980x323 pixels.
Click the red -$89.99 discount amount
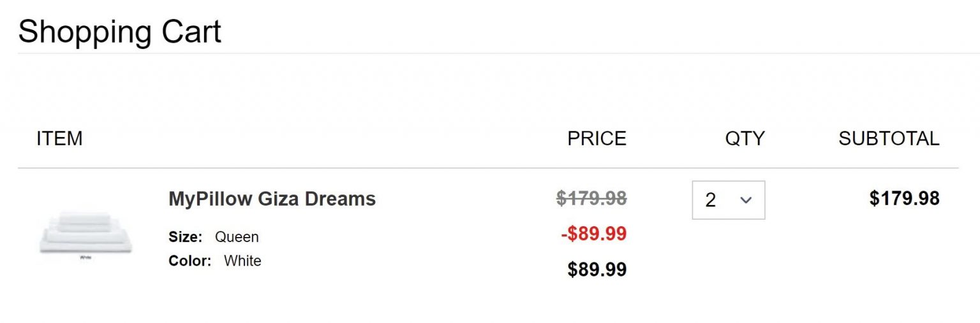tap(593, 234)
